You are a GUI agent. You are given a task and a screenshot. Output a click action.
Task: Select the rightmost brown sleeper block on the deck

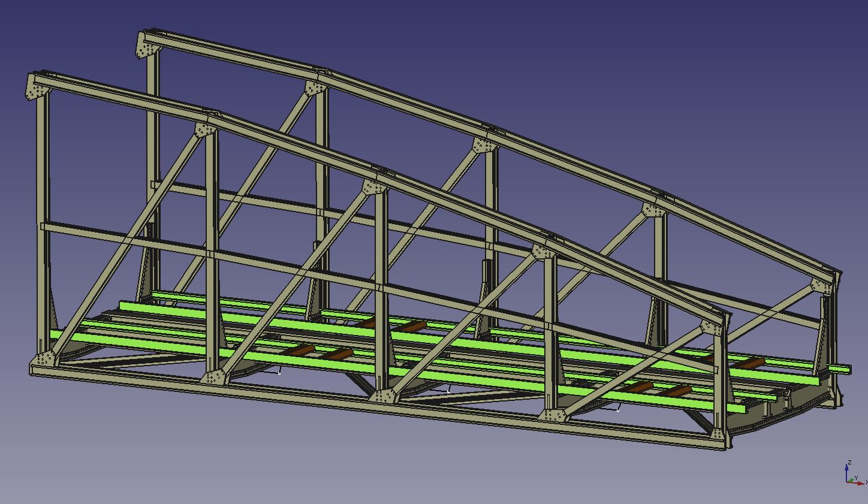[x=749, y=363]
